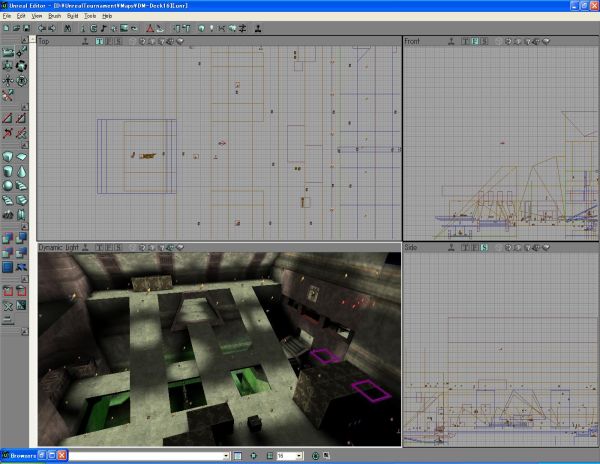
Task: Open the Texture browser icon
Action: [x=124, y=28]
